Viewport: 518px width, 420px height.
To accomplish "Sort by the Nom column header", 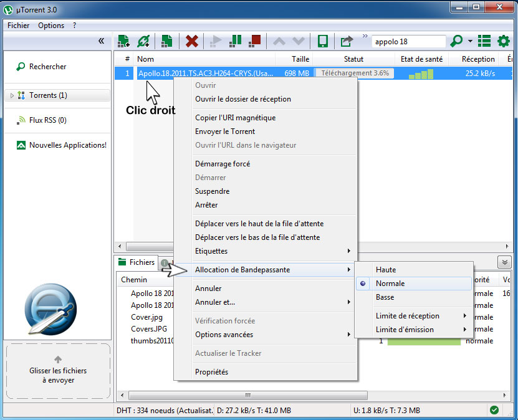I will point(205,59).
